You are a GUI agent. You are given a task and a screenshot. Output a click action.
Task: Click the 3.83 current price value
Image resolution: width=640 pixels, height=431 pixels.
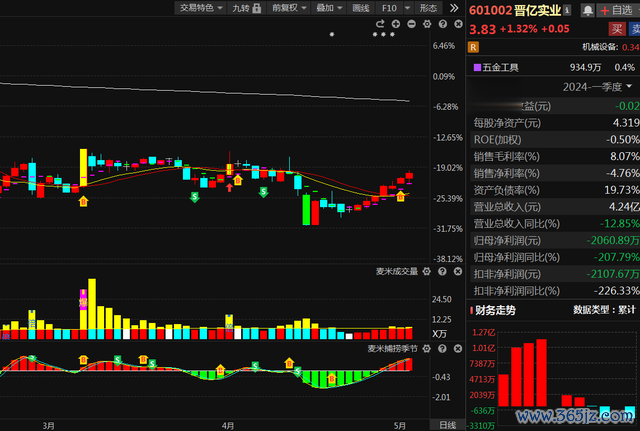point(482,29)
